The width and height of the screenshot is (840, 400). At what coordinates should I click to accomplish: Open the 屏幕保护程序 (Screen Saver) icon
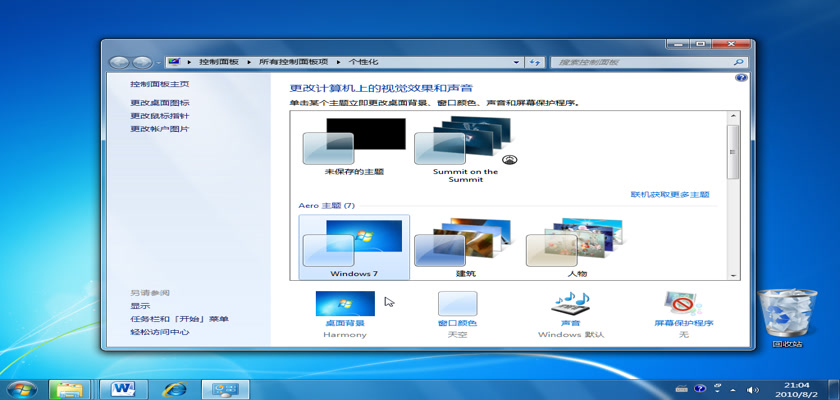pyautogui.click(x=684, y=304)
